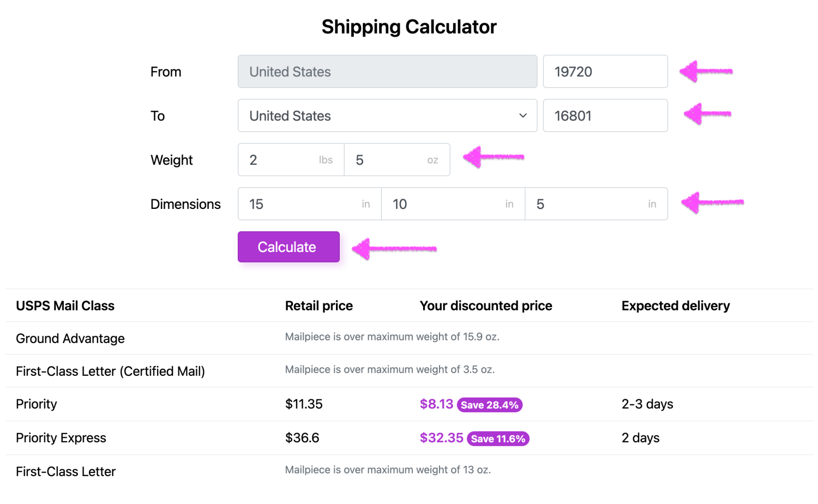The image size is (818, 504).
Task: Click the pink arrow pointing at Calculate
Action: tap(394, 249)
